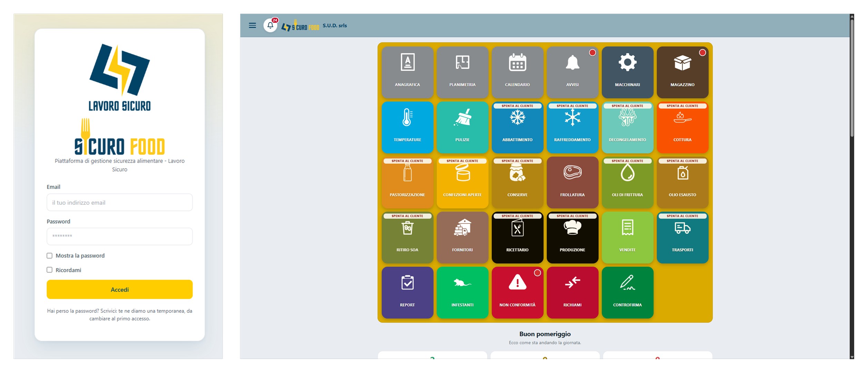The image size is (868, 373).
Task: Open the Olio Esausto tile
Action: click(683, 182)
